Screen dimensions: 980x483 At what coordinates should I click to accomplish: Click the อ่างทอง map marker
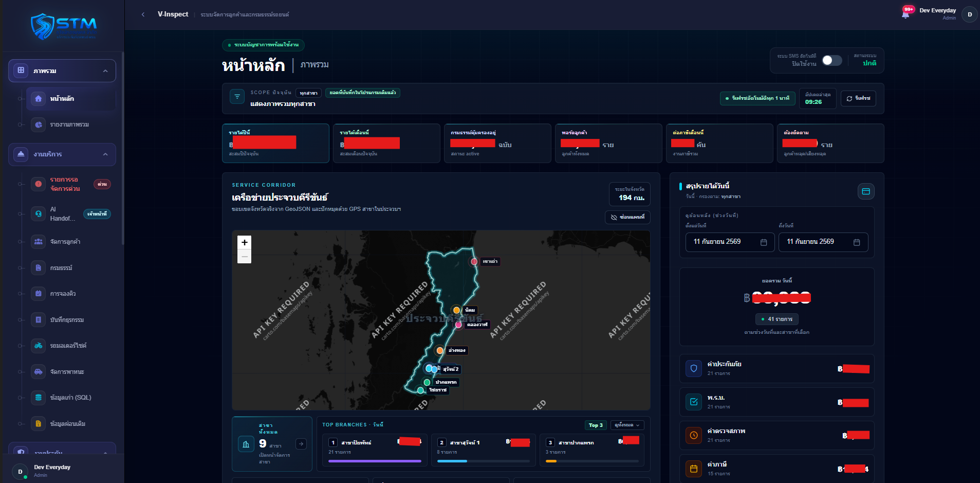click(439, 350)
